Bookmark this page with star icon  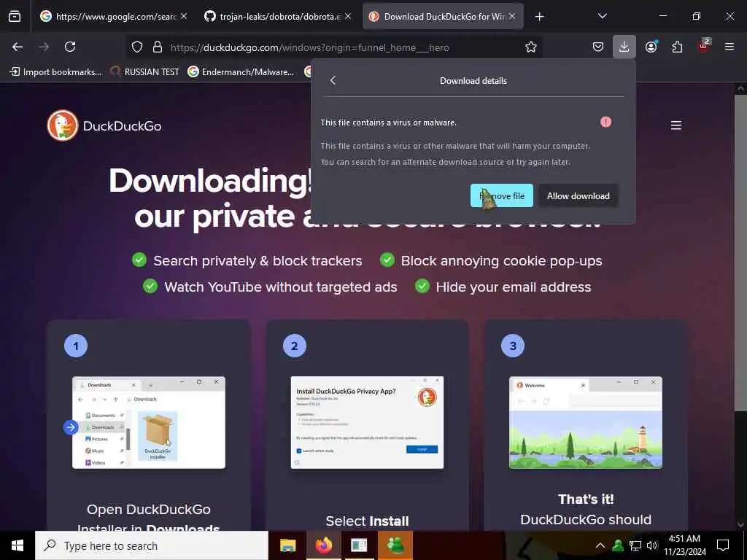[531, 47]
